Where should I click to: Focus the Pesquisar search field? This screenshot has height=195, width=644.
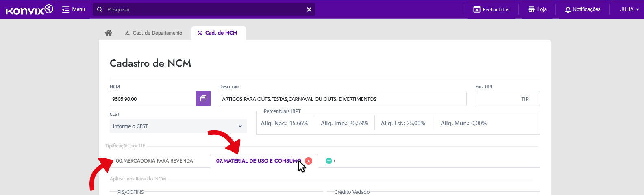pos(203,9)
